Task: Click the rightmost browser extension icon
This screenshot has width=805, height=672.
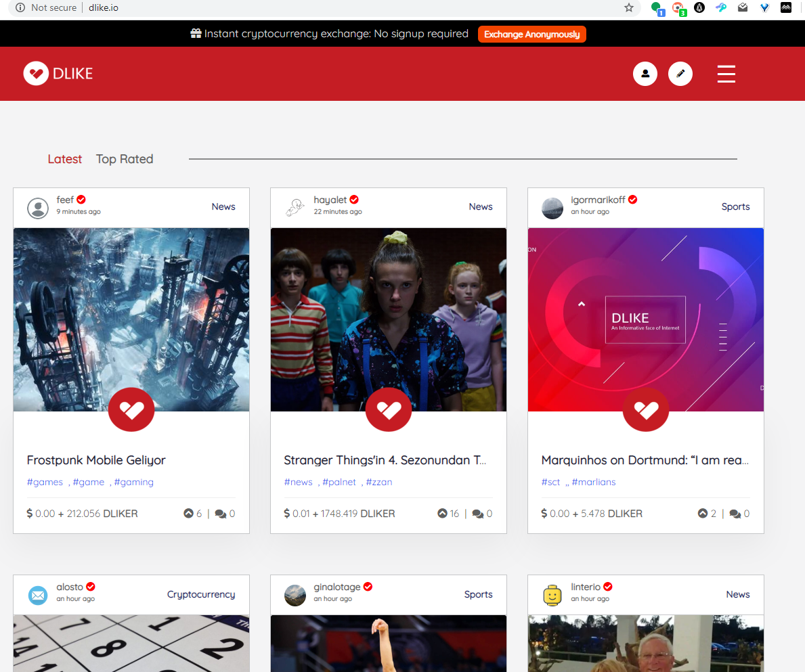Action: [786, 7]
